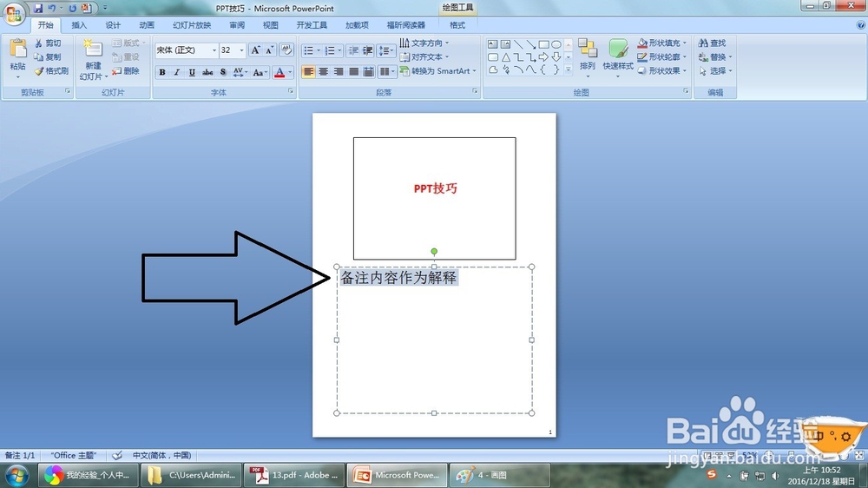Image resolution: width=868 pixels, height=488 pixels.
Task: Toggle Strikethrough (abc) formatting
Action: pos(207,72)
